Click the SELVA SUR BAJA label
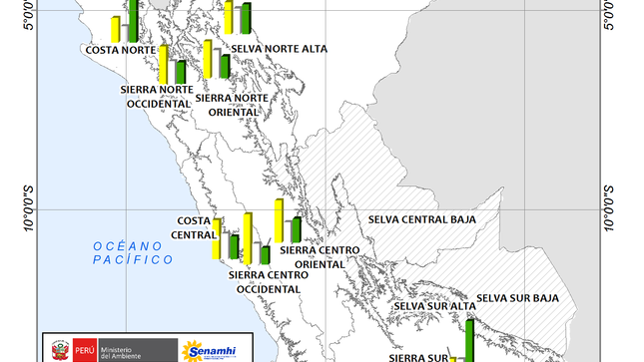 pyautogui.click(x=518, y=298)
